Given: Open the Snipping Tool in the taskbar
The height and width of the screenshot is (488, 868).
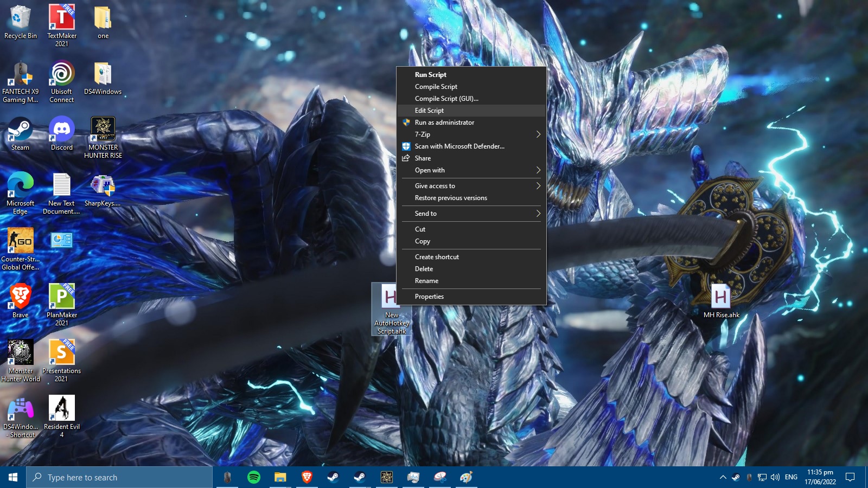Looking at the screenshot, I should (x=440, y=477).
